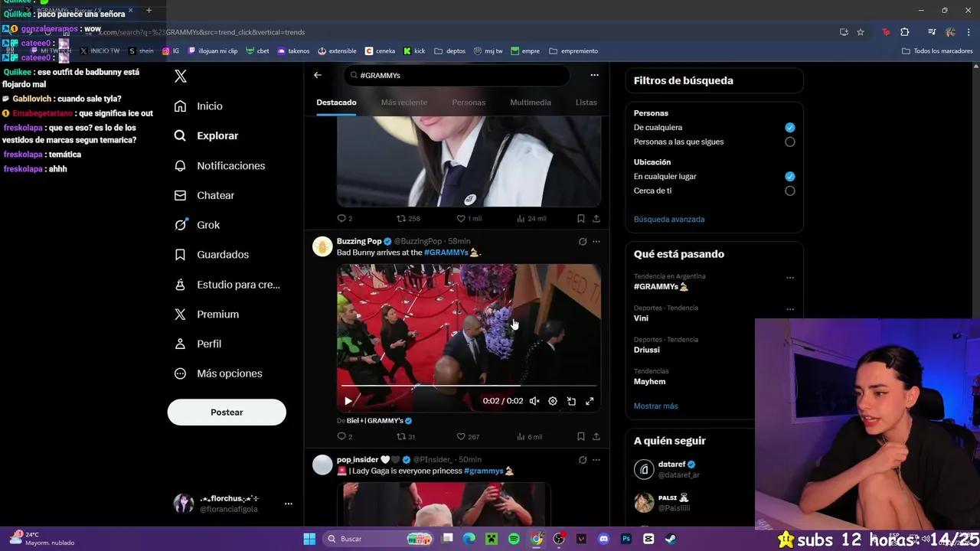Open Grok explain on pop_insider post
Viewport: 980px width, 551px height.
582,460
